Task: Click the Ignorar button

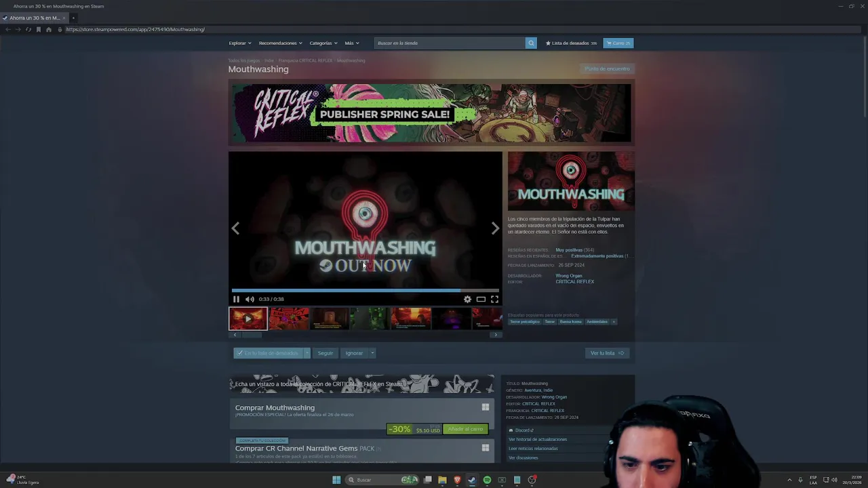Action: [x=354, y=353]
